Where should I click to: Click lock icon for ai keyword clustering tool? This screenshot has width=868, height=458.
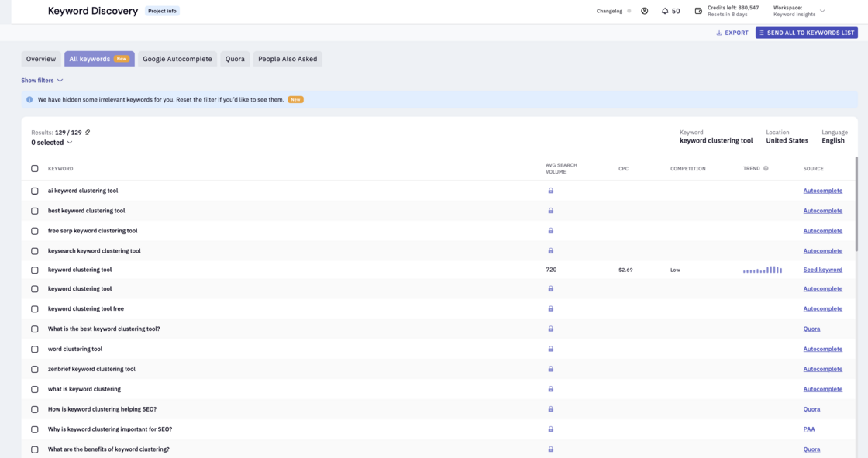pyautogui.click(x=551, y=191)
